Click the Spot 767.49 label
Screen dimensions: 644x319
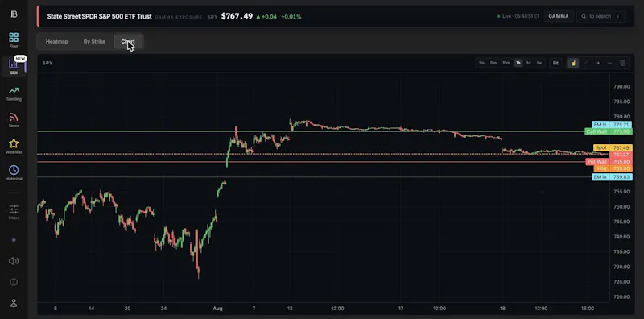coord(613,147)
